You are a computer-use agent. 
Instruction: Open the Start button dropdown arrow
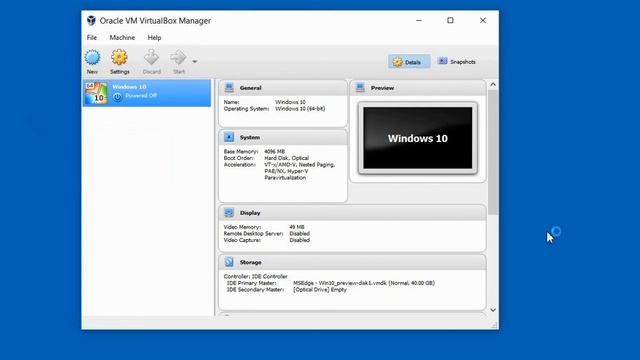[195, 62]
